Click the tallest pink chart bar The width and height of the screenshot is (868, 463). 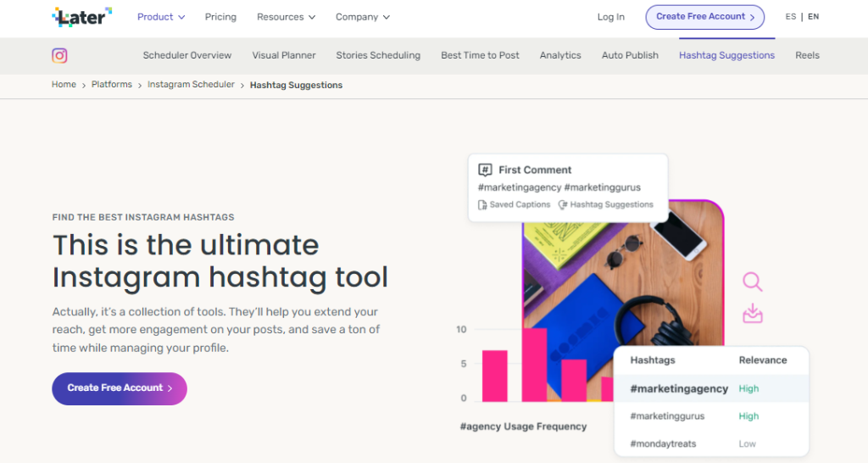534,365
